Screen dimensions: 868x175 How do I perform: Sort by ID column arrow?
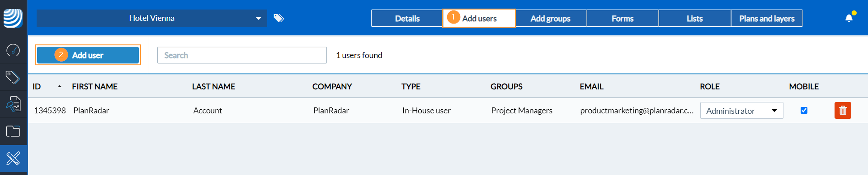pos(60,86)
